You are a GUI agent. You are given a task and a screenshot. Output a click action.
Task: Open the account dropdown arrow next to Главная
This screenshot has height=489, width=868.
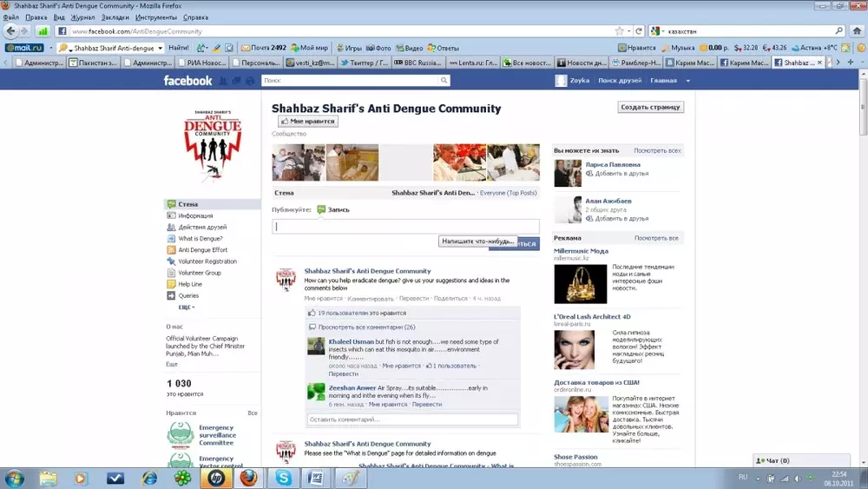point(687,81)
